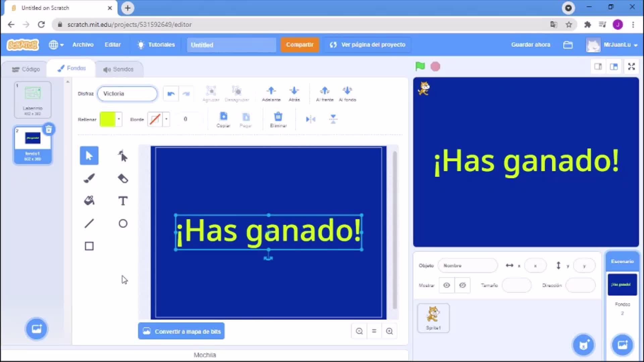Select the Eraser tool
The width and height of the screenshot is (644, 362).
click(123, 178)
